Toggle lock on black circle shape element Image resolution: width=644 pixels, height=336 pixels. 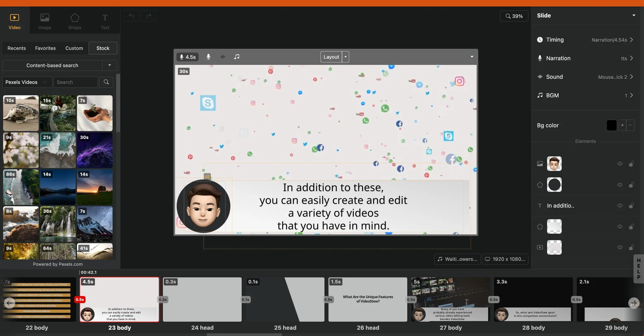click(631, 185)
